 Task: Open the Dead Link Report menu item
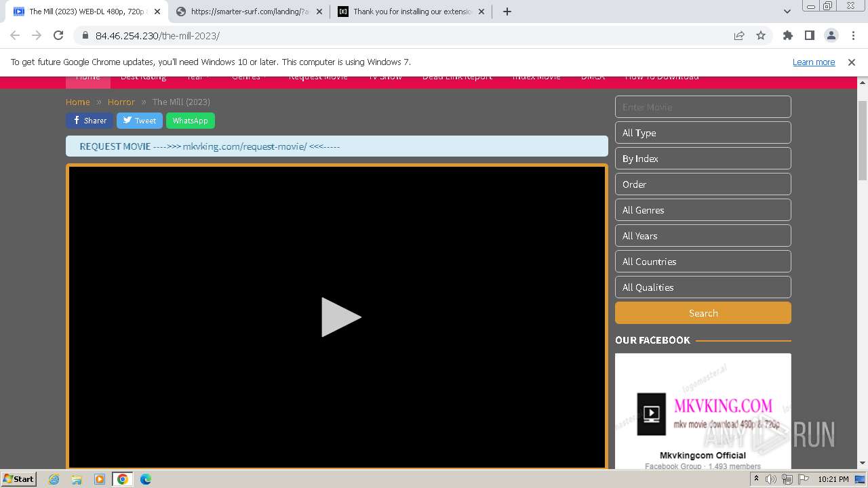coord(458,77)
